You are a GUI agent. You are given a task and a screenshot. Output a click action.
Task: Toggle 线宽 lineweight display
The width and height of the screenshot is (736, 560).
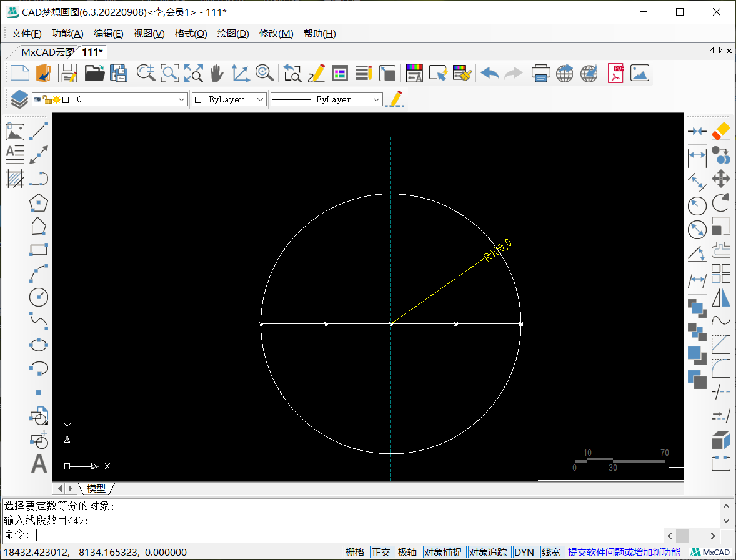551,552
